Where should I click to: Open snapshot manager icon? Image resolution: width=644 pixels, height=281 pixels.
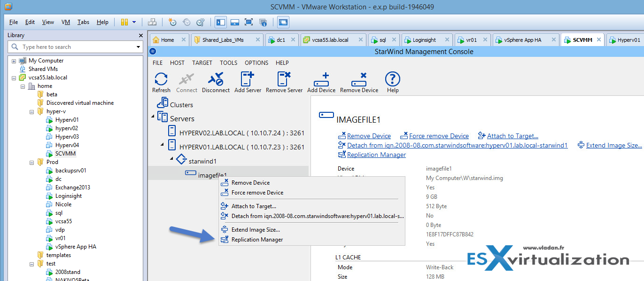(201, 22)
